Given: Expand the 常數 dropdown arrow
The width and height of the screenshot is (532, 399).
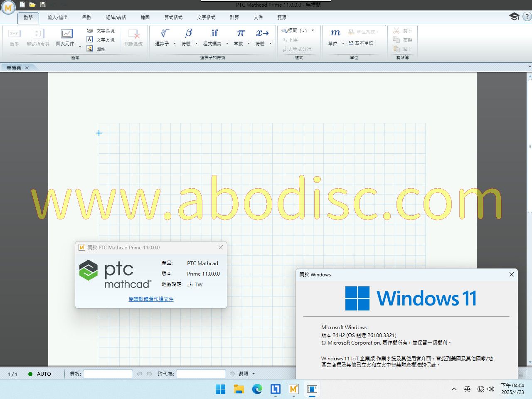Looking at the screenshot, I should pos(249,44).
